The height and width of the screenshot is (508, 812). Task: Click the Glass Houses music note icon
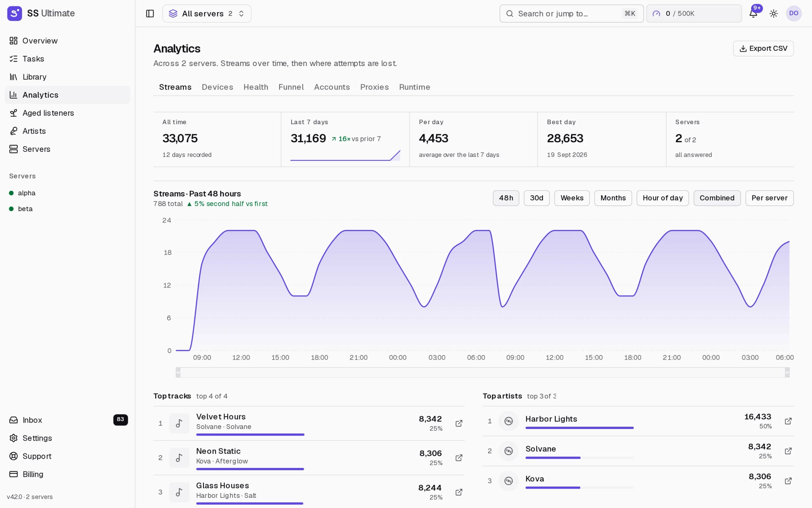click(x=179, y=492)
